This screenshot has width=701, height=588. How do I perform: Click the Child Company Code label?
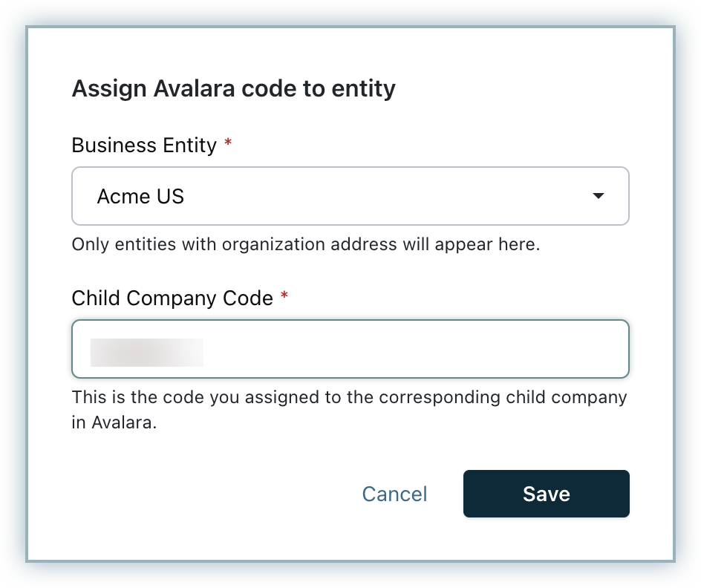pos(172,298)
